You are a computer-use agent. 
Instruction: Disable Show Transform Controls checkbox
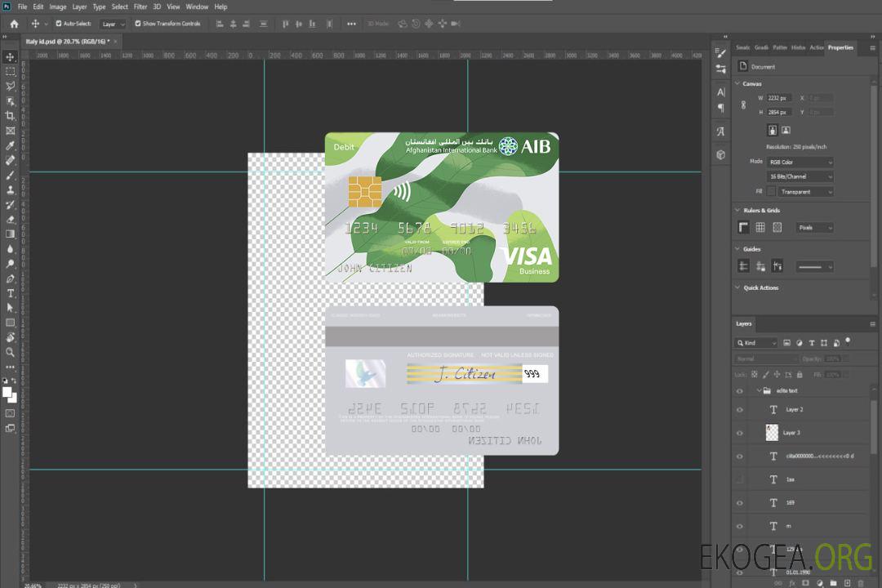tap(137, 24)
